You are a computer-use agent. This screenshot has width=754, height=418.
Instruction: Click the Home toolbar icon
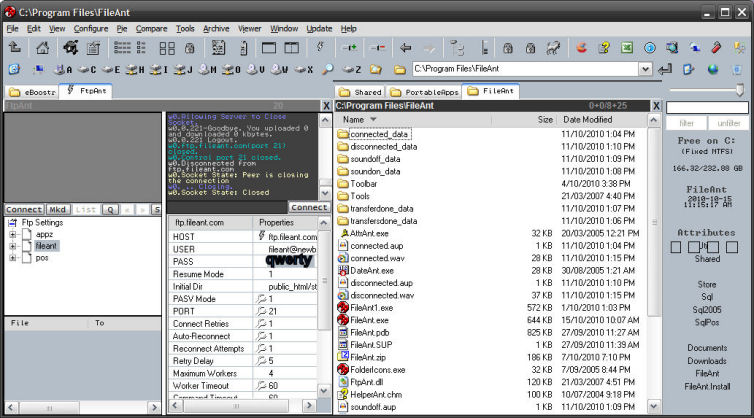tap(43, 48)
